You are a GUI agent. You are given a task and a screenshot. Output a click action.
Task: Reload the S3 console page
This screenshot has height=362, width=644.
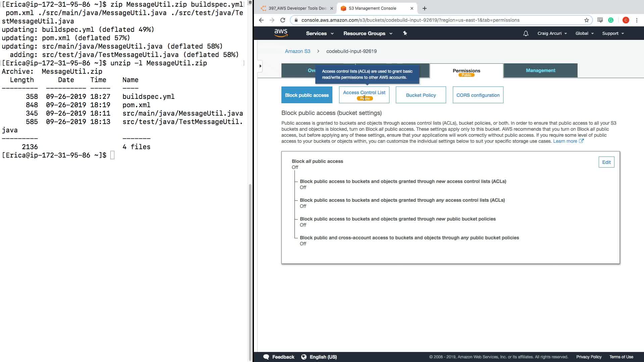[x=283, y=20]
